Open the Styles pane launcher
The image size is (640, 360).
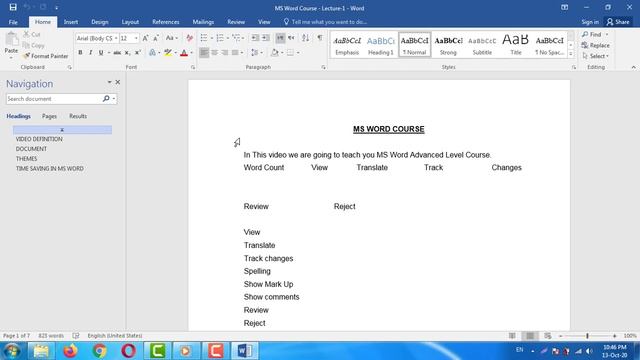573,67
